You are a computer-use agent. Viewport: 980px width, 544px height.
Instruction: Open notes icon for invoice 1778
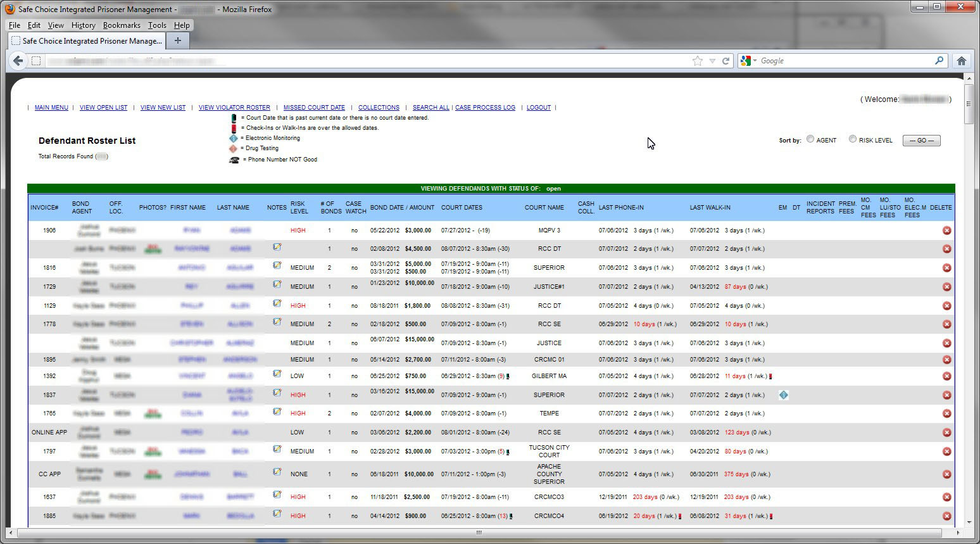277,322
